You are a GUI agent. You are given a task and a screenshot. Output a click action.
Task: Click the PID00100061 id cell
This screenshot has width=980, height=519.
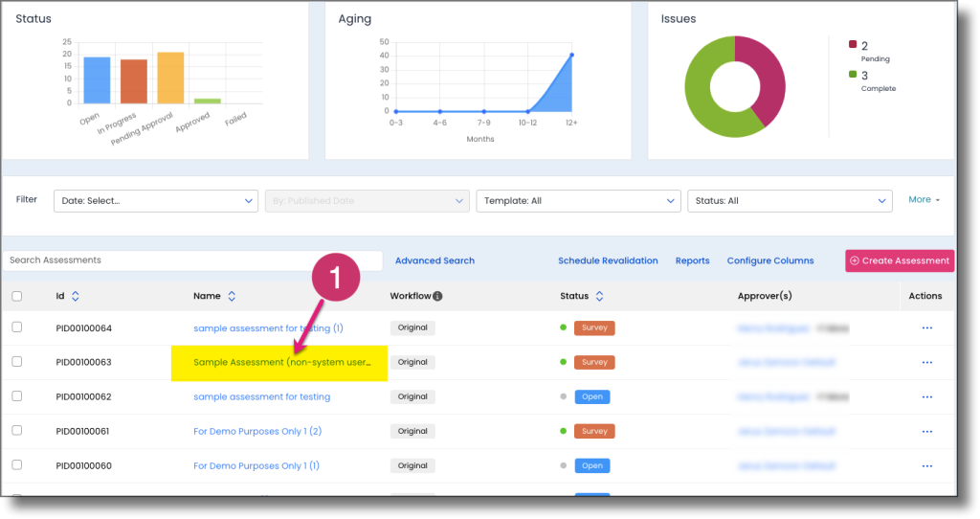coord(82,432)
